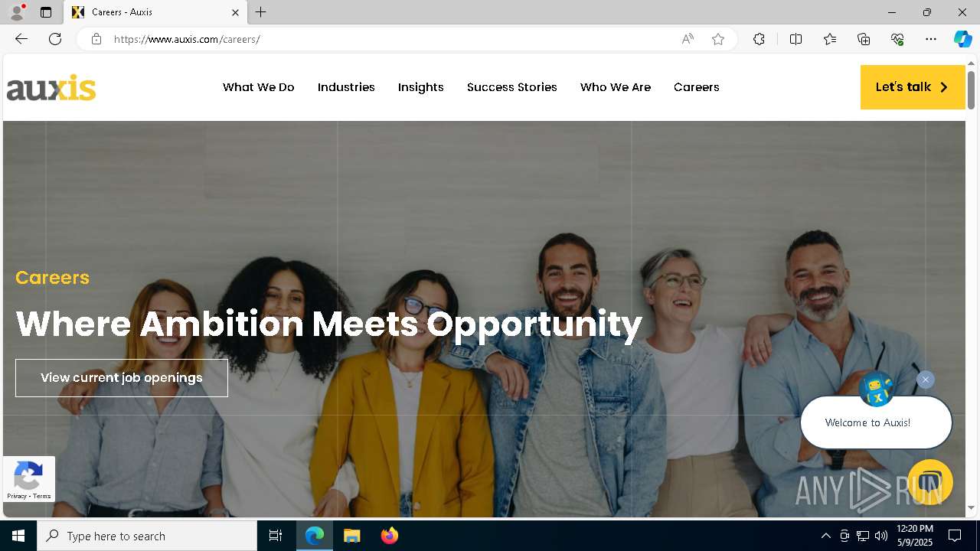Add page to favorites with star icon

point(718,39)
